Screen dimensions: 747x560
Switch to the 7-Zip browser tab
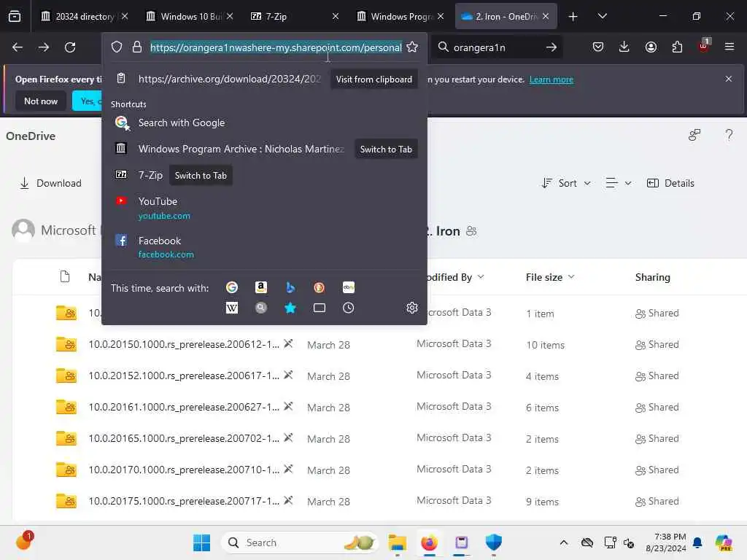(295, 16)
